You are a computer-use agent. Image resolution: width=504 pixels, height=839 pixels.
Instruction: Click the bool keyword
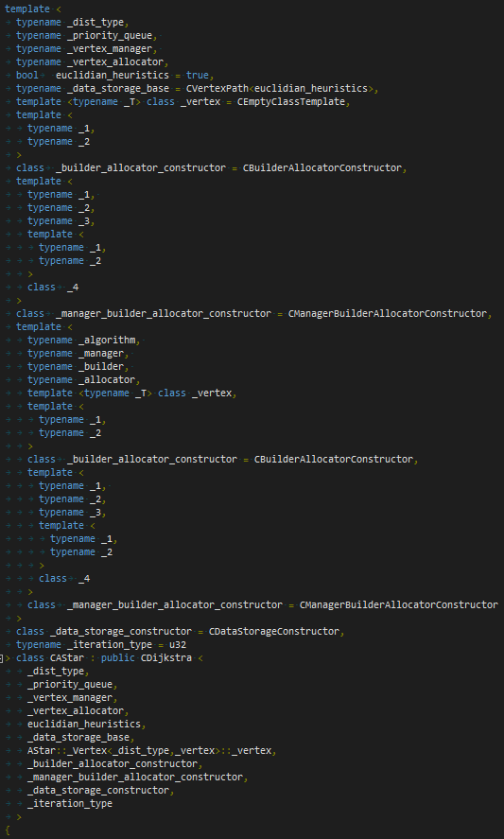[x=27, y=75]
